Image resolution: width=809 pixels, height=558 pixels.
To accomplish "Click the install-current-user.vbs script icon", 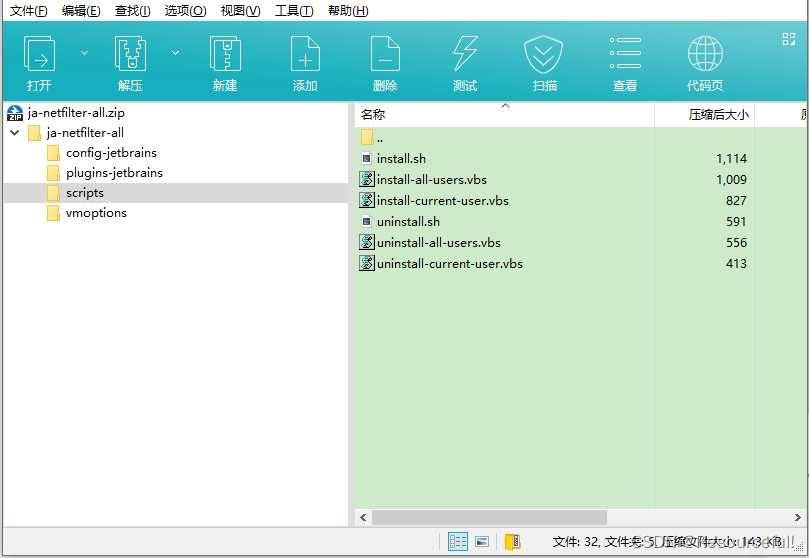I will point(367,200).
